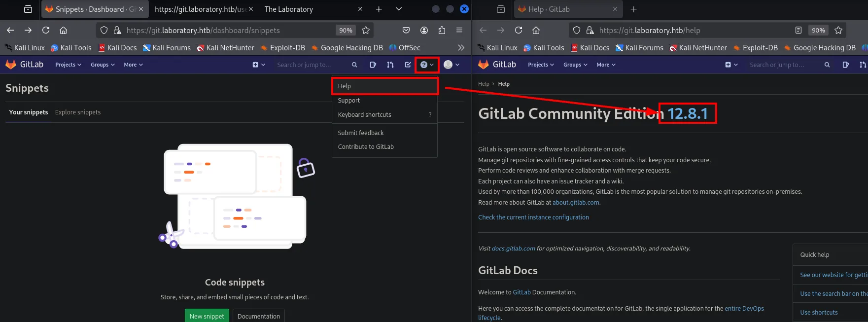Click the GitLab logo in the right window
Image resolution: width=868 pixels, height=322 pixels.
click(497, 65)
